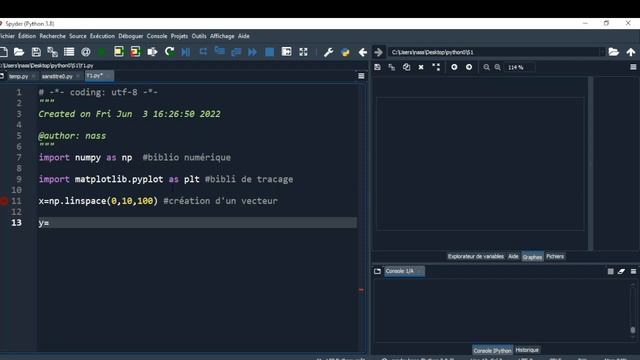Screen dimensions: 640x360
Task: Continue execution with the double-arrow debug icon
Action: click(253, 52)
